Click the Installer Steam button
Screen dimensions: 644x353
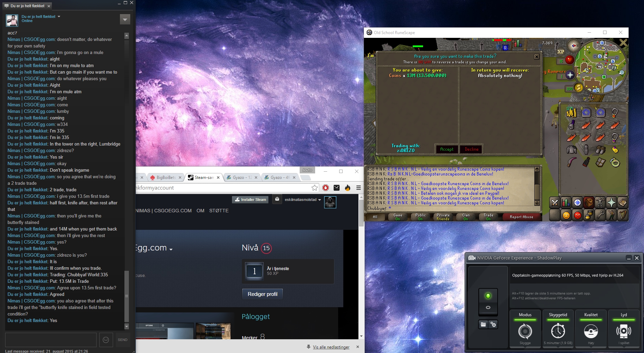coord(250,200)
